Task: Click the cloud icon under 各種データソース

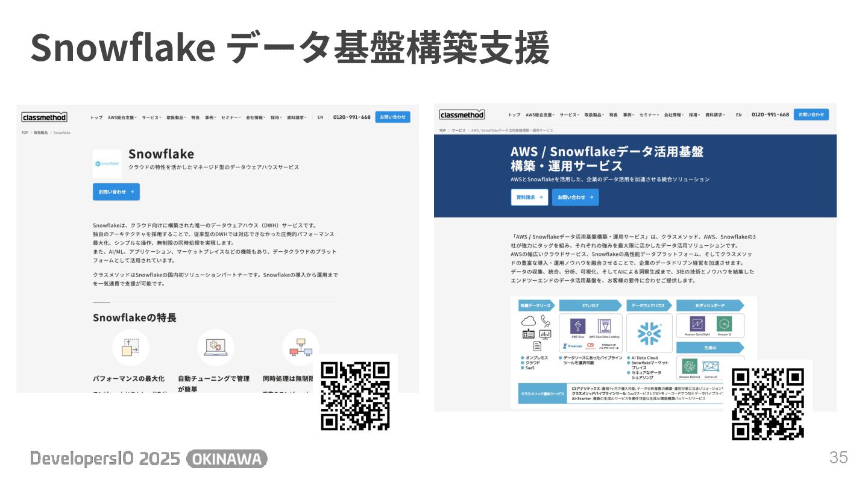Action: 528,321
